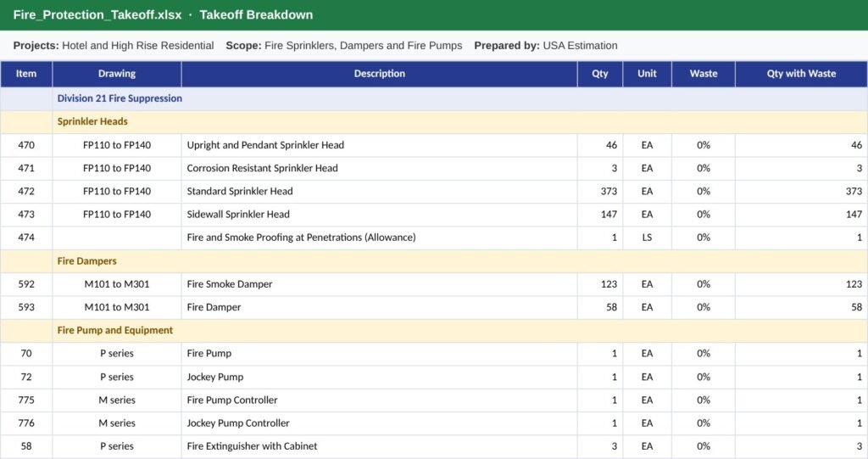
Task: Select 0% waste cell in row 470
Action: click(x=704, y=145)
